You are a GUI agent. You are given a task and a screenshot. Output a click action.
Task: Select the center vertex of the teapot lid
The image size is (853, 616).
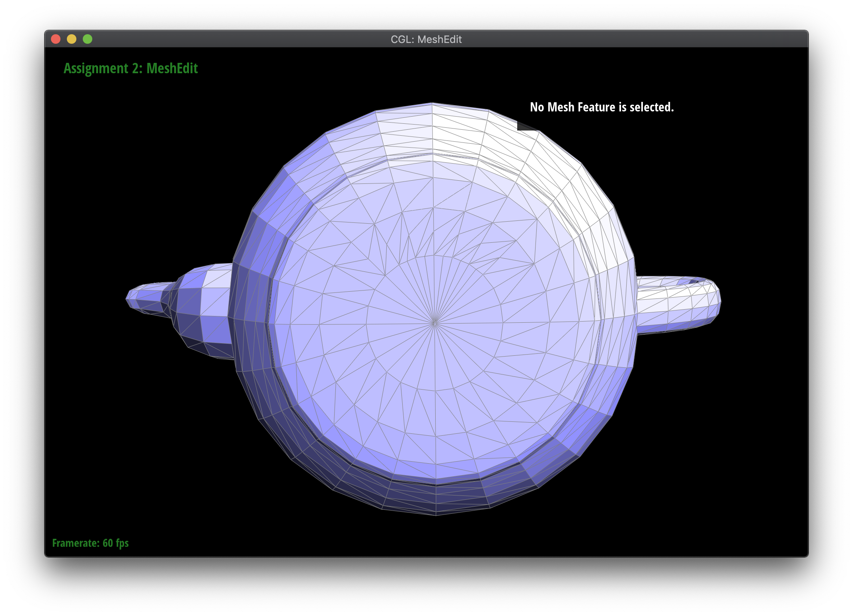pyautogui.click(x=434, y=323)
